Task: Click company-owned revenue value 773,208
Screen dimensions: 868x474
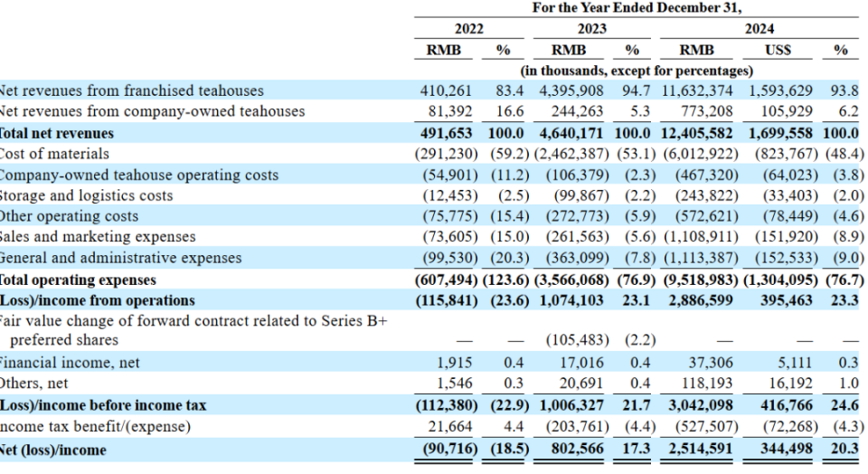Action: click(706, 111)
